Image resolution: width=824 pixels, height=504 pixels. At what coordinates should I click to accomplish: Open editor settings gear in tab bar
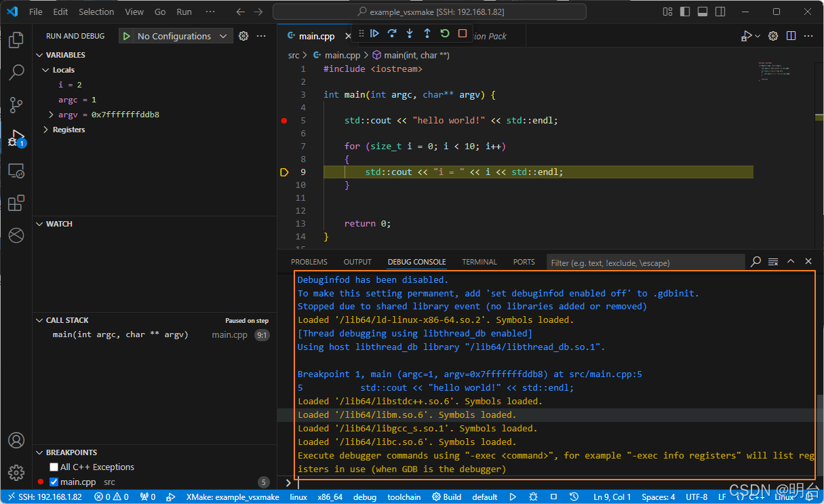pyautogui.click(x=772, y=36)
